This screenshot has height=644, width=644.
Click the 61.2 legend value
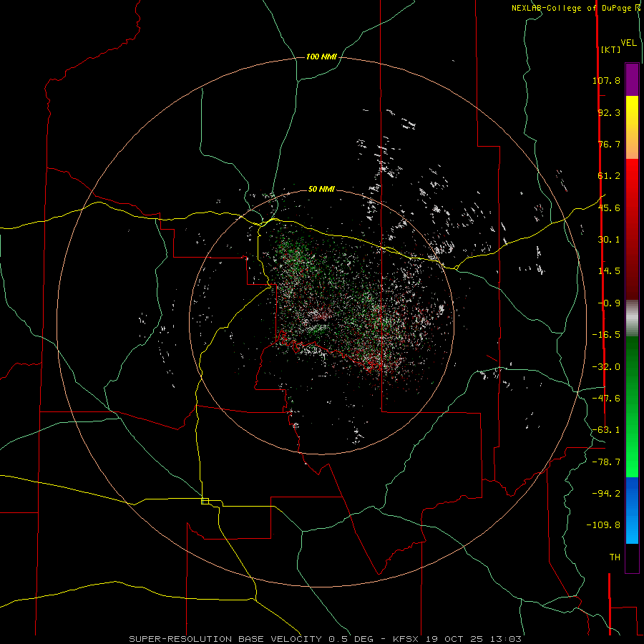pyautogui.click(x=609, y=176)
